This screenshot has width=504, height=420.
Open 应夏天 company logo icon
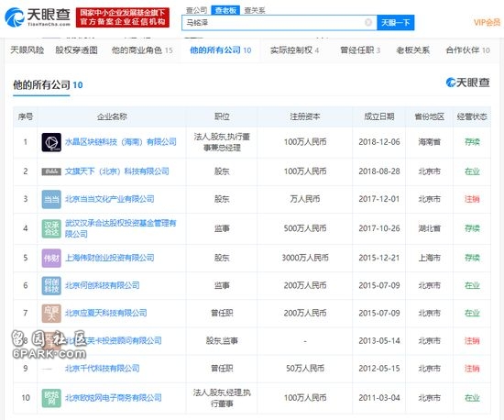[x=51, y=314]
